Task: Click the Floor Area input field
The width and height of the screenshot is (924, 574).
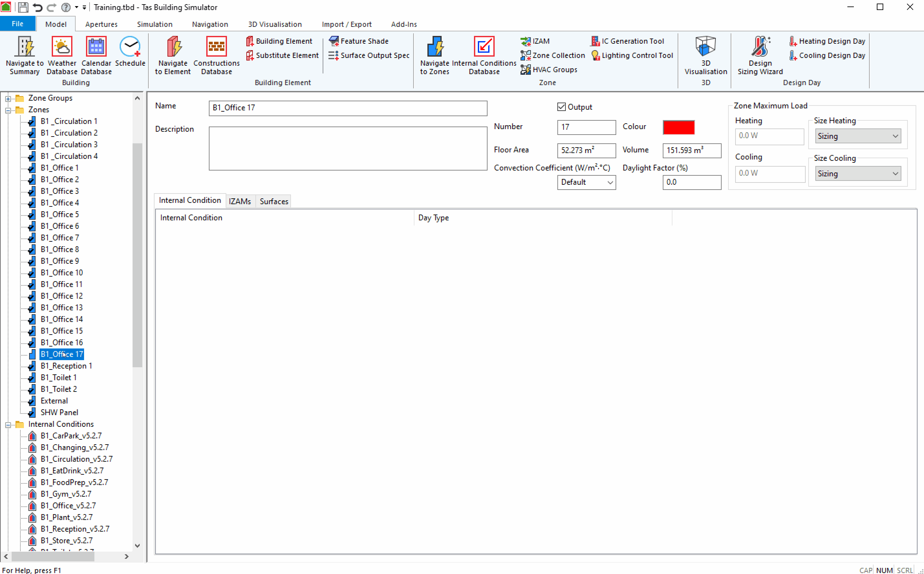Action: [584, 150]
